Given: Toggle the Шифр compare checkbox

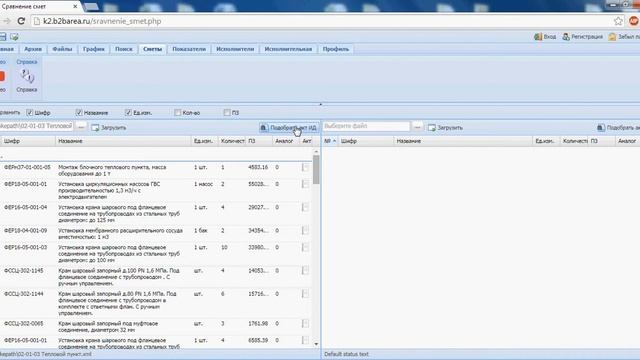Looking at the screenshot, I should (29, 112).
